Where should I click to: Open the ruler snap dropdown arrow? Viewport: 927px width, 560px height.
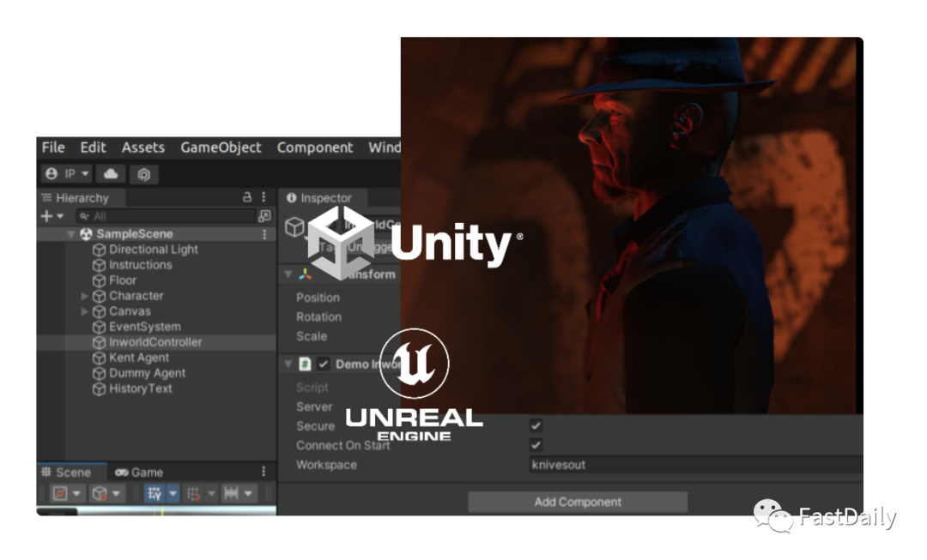(x=248, y=493)
